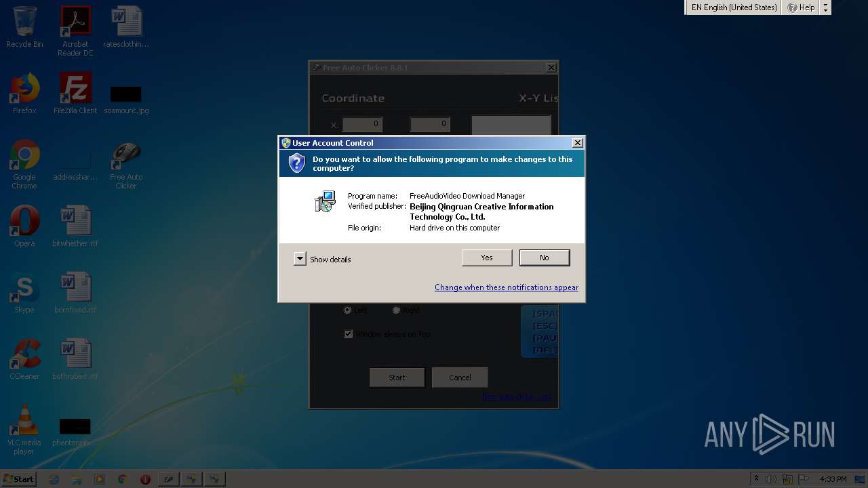Select bothrobert.rtf document icon
The height and width of the screenshot is (488, 868).
pos(75,359)
